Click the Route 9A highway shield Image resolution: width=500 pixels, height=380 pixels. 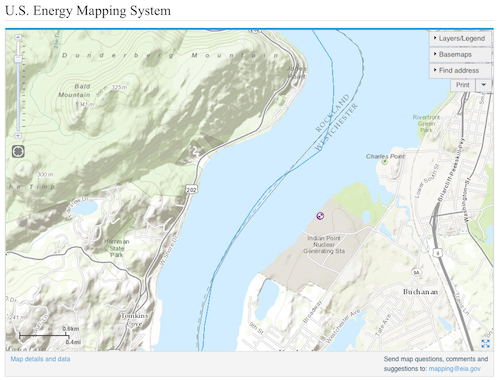point(416,273)
